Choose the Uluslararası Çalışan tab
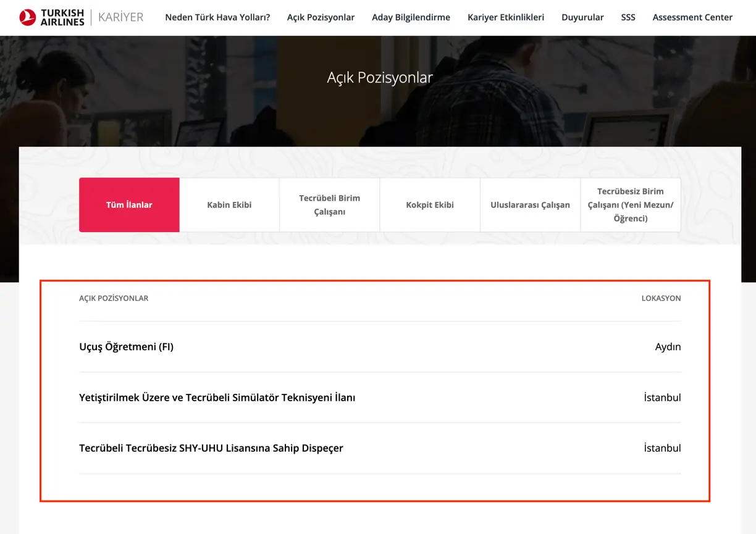Image resolution: width=756 pixels, height=534 pixels. (530, 205)
